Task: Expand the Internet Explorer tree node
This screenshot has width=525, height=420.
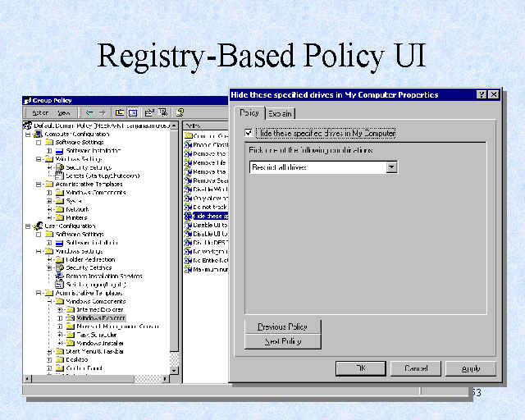Action: tap(60, 309)
